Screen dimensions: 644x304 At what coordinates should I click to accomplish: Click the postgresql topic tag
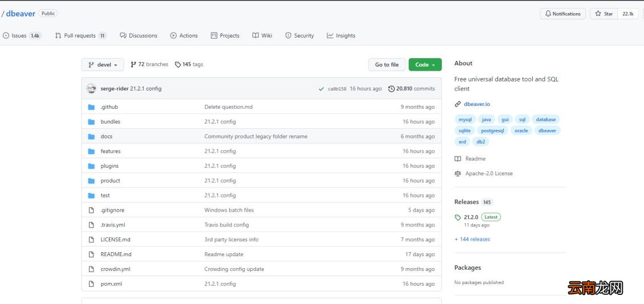click(x=492, y=130)
